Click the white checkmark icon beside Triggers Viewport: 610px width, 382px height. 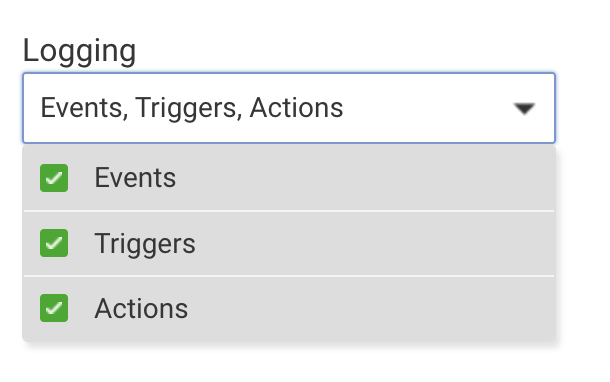point(54,243)
